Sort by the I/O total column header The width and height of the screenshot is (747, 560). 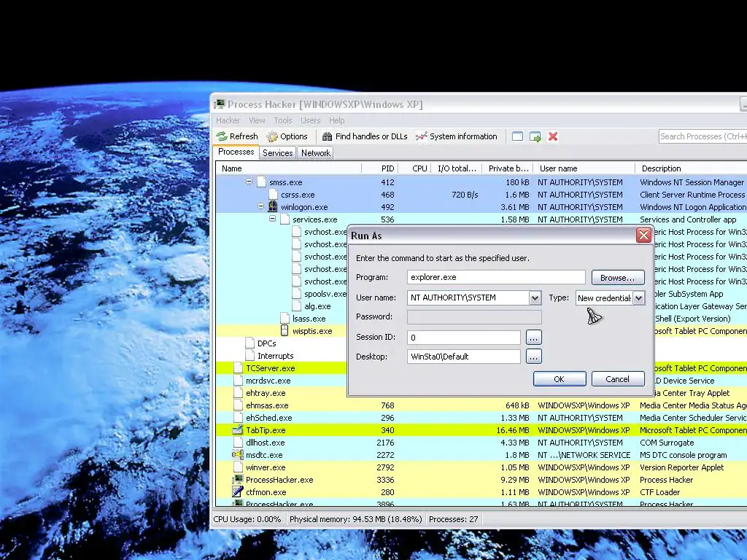(x=457, y=168)
